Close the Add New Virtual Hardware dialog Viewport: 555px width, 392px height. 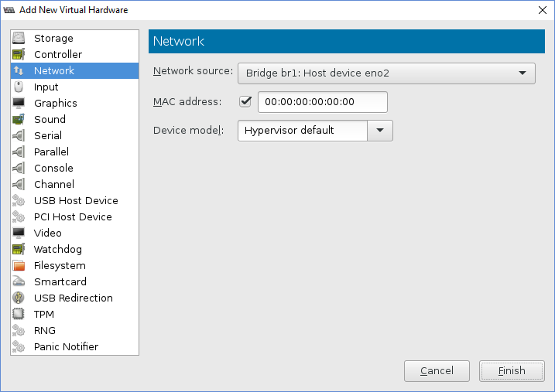click(x=541, y=10)
